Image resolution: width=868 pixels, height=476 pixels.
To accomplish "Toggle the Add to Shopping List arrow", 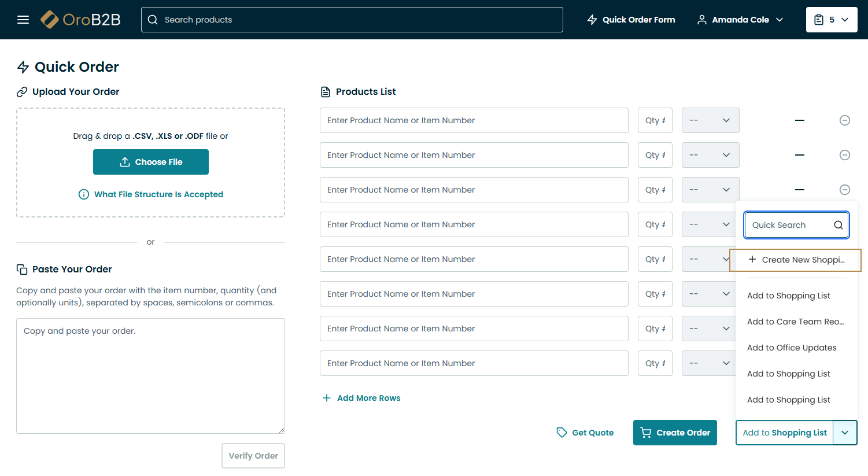I will (x=845, y=433).
